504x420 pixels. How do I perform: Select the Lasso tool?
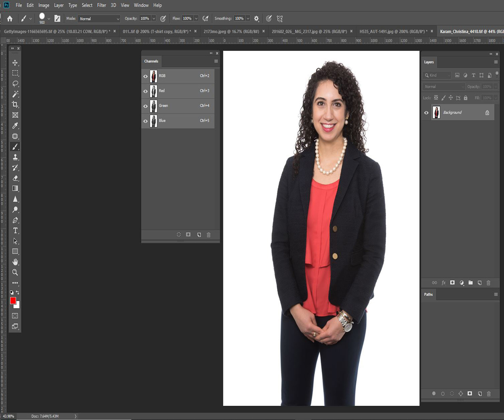tap(15, 84)
